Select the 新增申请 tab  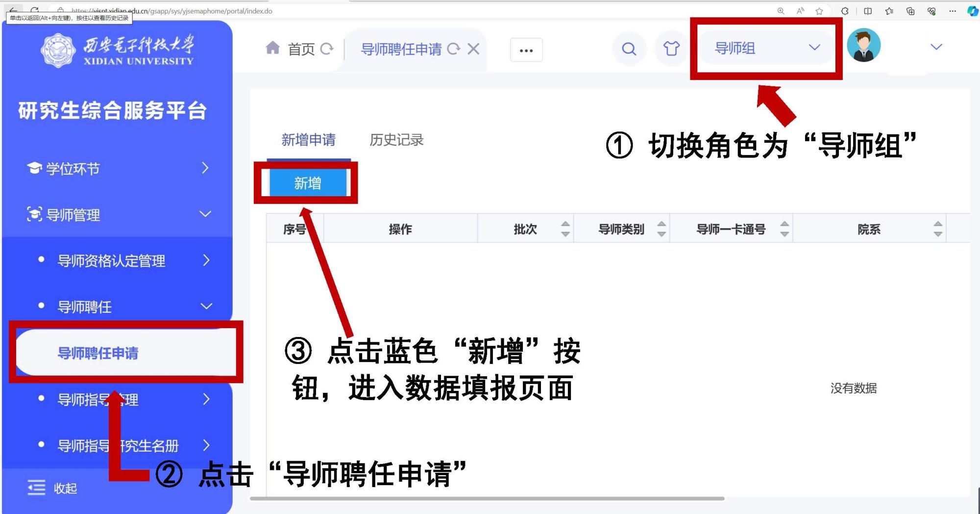click(x=308, y=140)
